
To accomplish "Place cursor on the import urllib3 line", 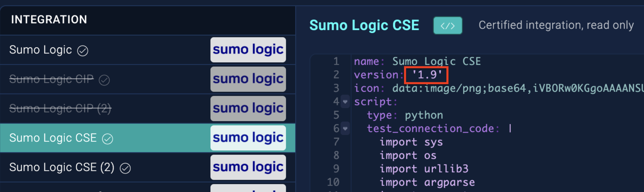I will 424,169.
